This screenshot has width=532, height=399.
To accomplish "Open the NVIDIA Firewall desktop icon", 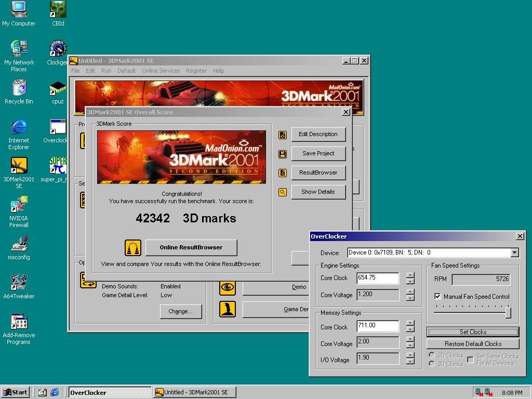I will [19, 212].
